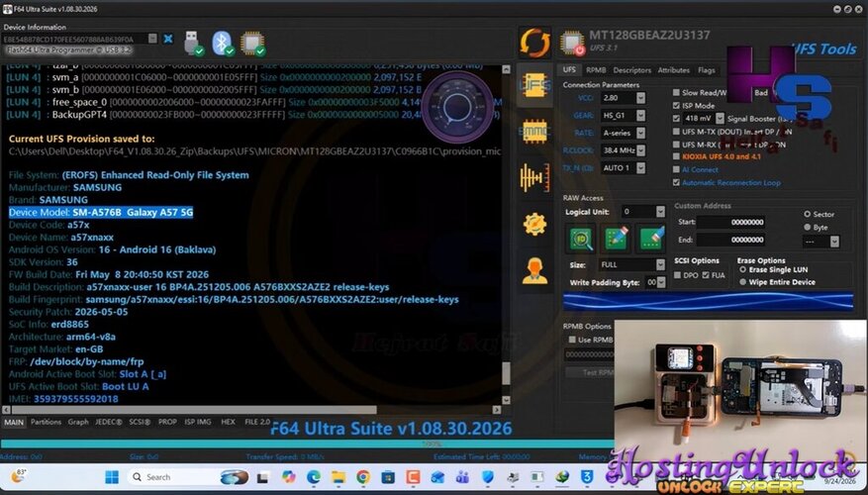Open Microsoft Edge from the taskbar
This screenshot has height=495, width=868.
click(x=314, y=477)
